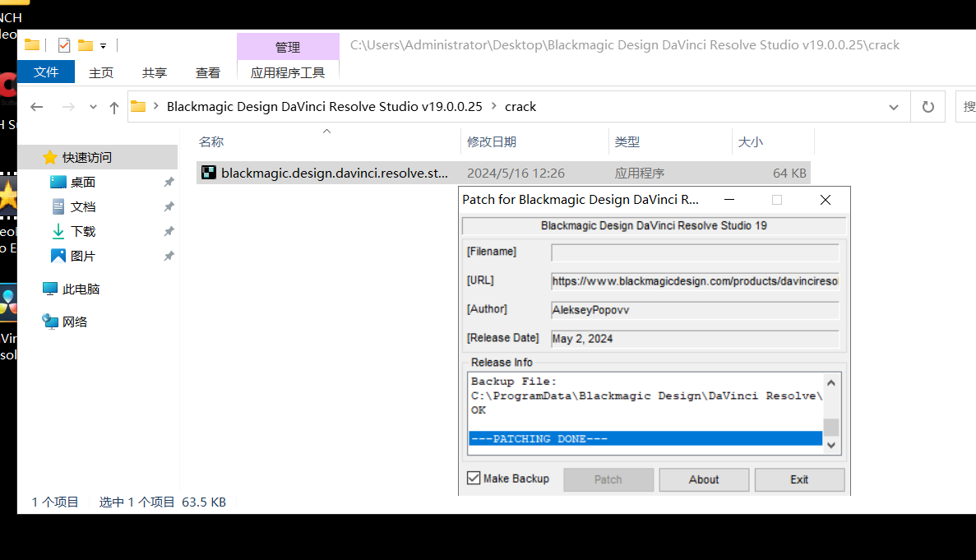This screenshot has height=560, width=976.
Task: Click the New Folder quick access icon
Action: point(86,44)
